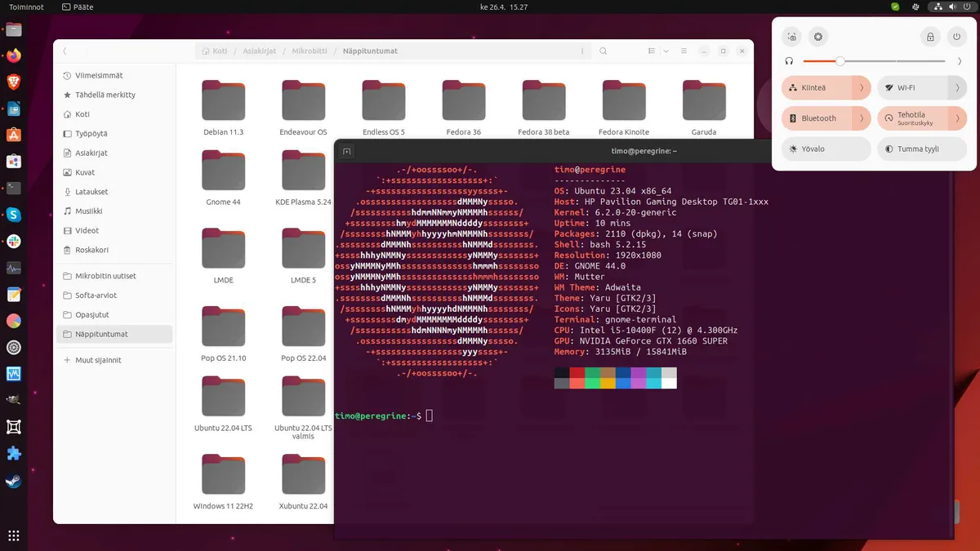
Task: Open the view options dropdown in Files
Action: point(665,51)
